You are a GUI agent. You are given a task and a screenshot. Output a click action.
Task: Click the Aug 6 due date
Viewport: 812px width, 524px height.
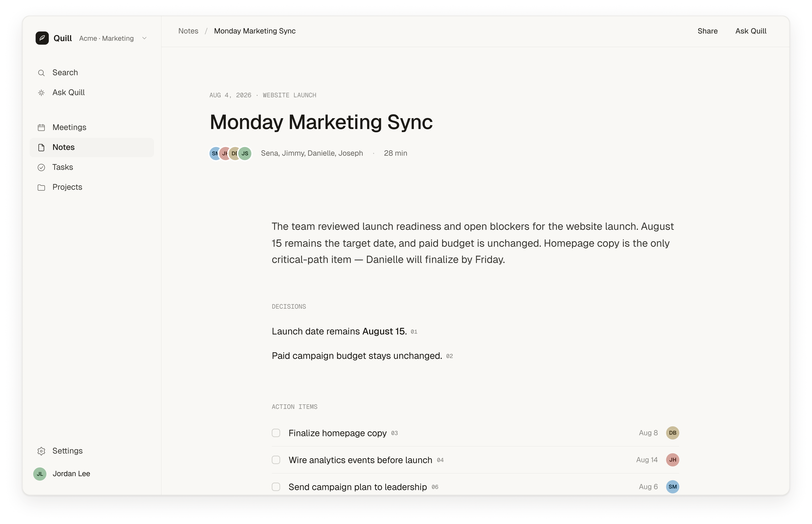coord(648,487)
